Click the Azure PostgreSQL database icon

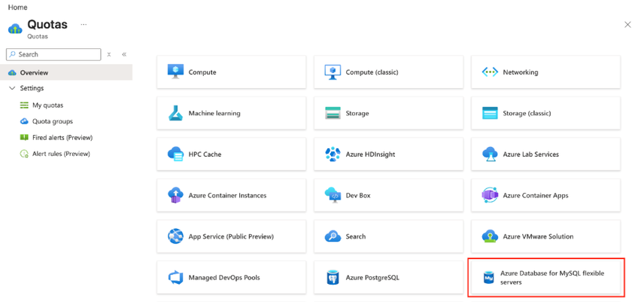333,278
